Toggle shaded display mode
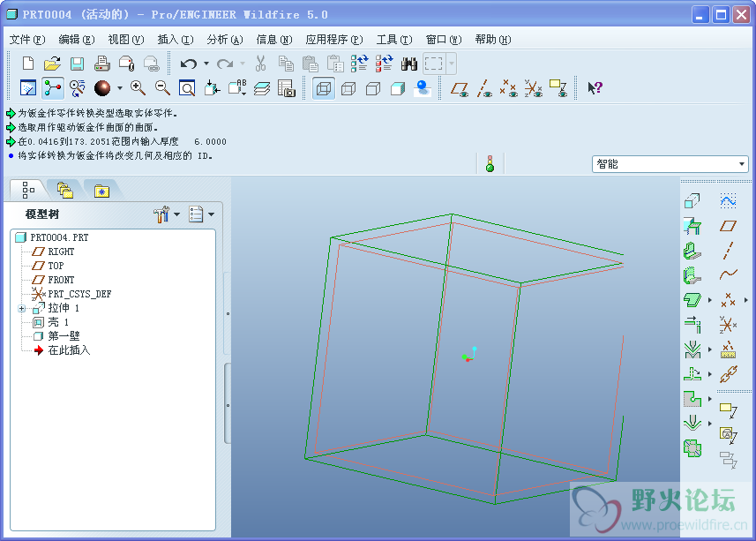This screenshot has width=756, height=541. pos(397,89)
